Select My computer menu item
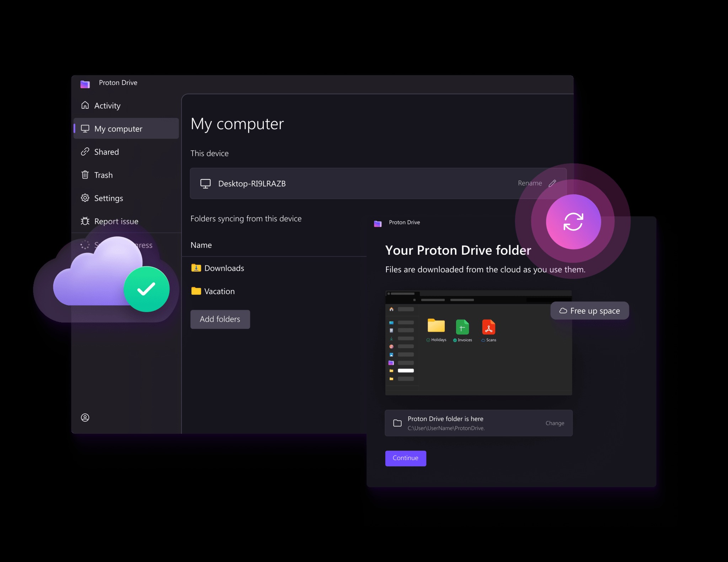This screenshot has width=728, height=562. pyautogui.click(x=118, y=128)
